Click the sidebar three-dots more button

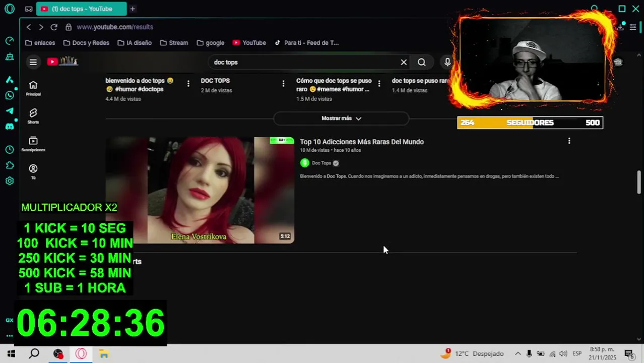pyautogui.click(x=10, y=335)
